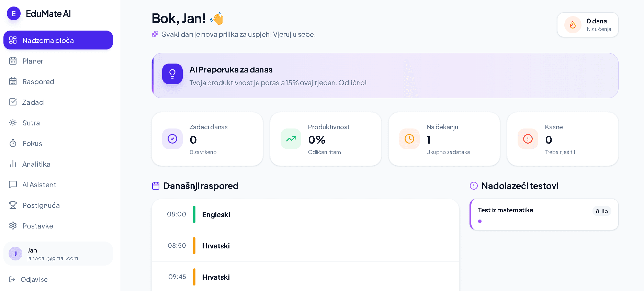
Task: Click the sparkle icon beside motivational quote
Action: [x=155, y=34]
